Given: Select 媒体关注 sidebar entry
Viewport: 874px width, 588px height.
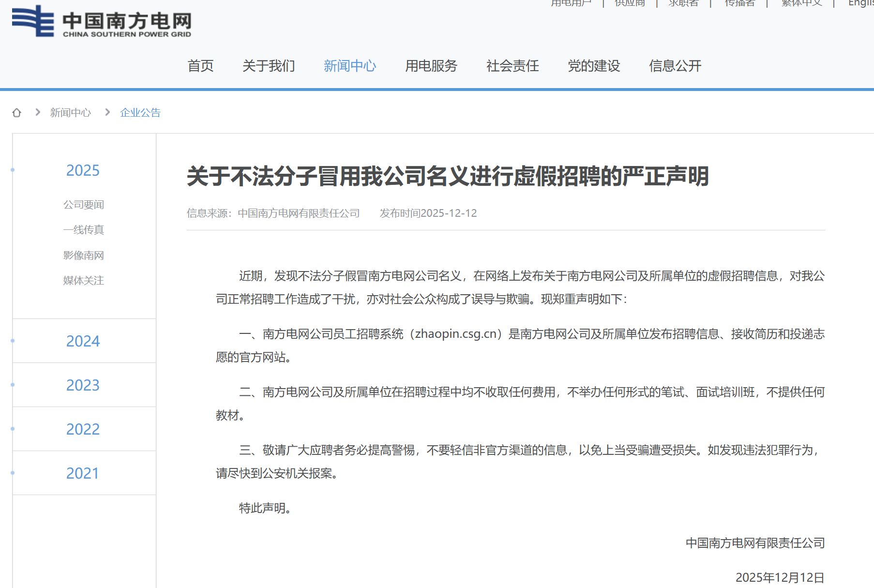Looking at the screenshot, I should pos(83,281).
